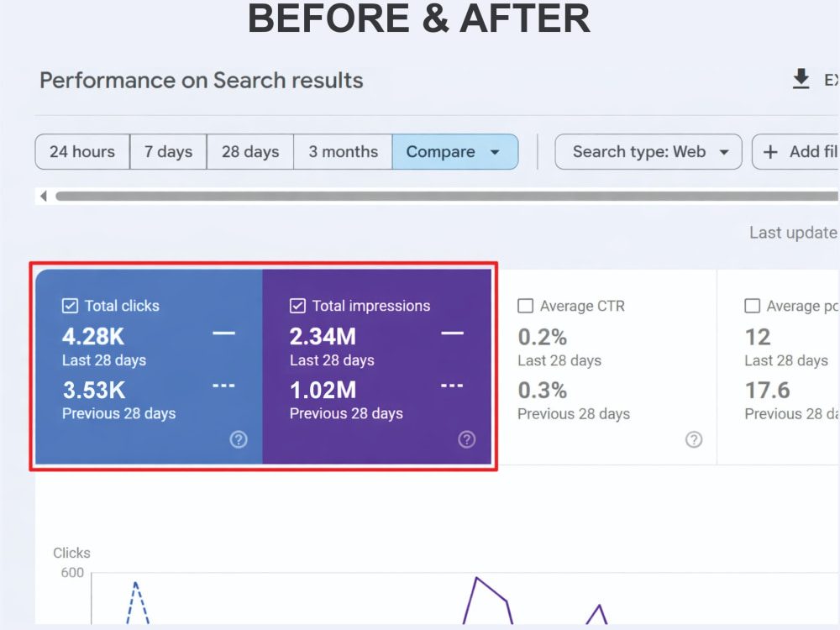Click the Compare label

pyautogui.click(x=440, y=151)
